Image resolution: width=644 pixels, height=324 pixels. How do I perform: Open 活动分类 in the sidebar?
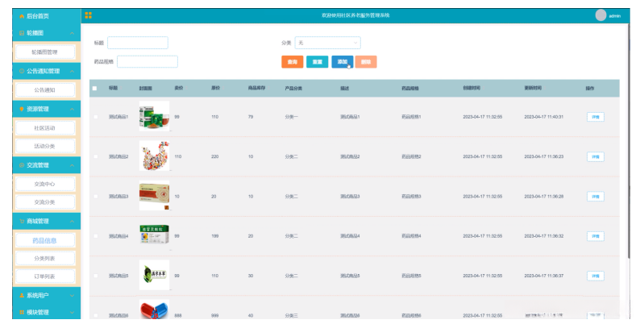[45, 146]
